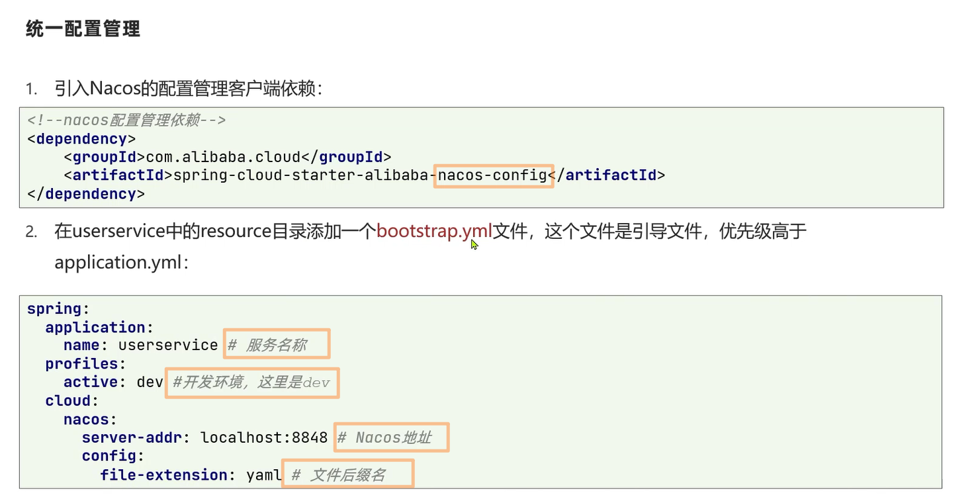The image size is (980, 497).
Task: Click the highlighted Nacos地址 comment box
Action: tap(390, 437)
